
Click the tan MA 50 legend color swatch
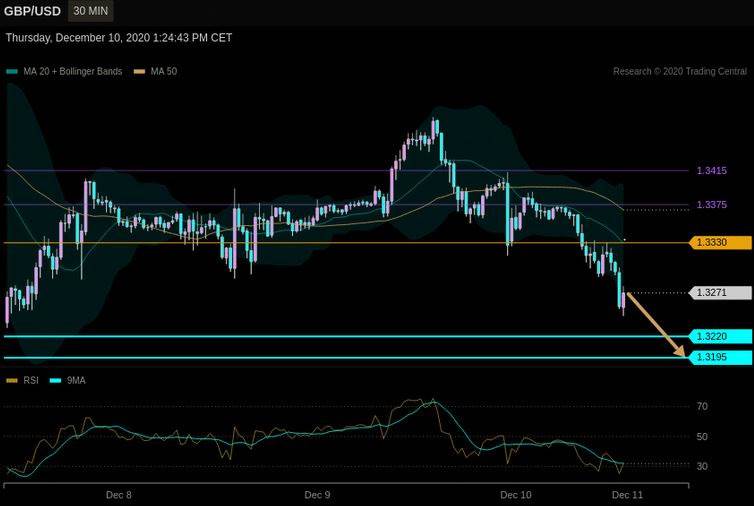coord(139,72)
